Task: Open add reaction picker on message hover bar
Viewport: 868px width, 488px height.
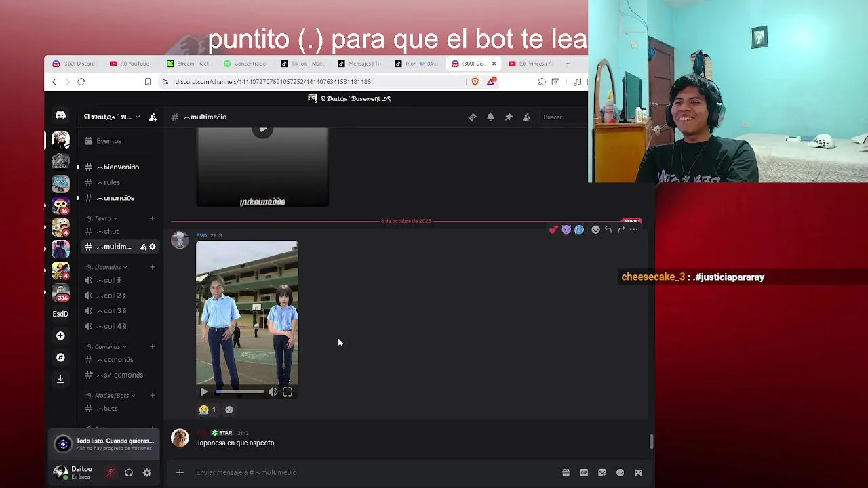Action: (x=595, y=230)
